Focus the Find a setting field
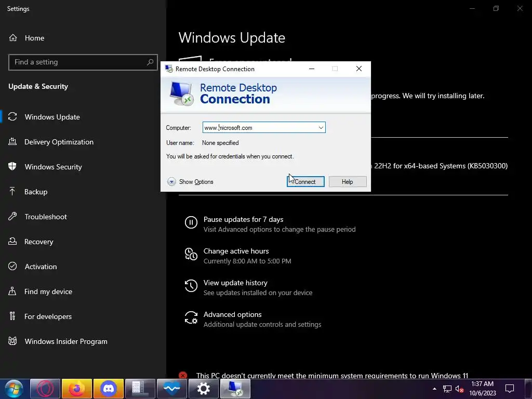This screenshot has width=532, height=399. [x=83, y=62]
